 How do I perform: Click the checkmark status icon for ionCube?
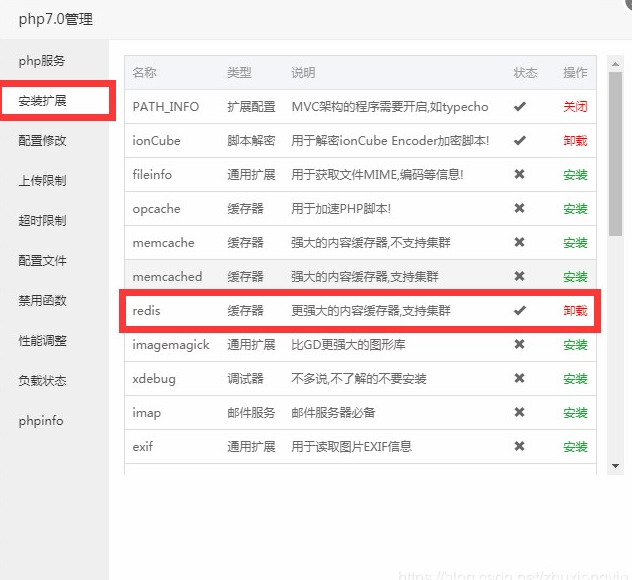[x=519, y=141]
